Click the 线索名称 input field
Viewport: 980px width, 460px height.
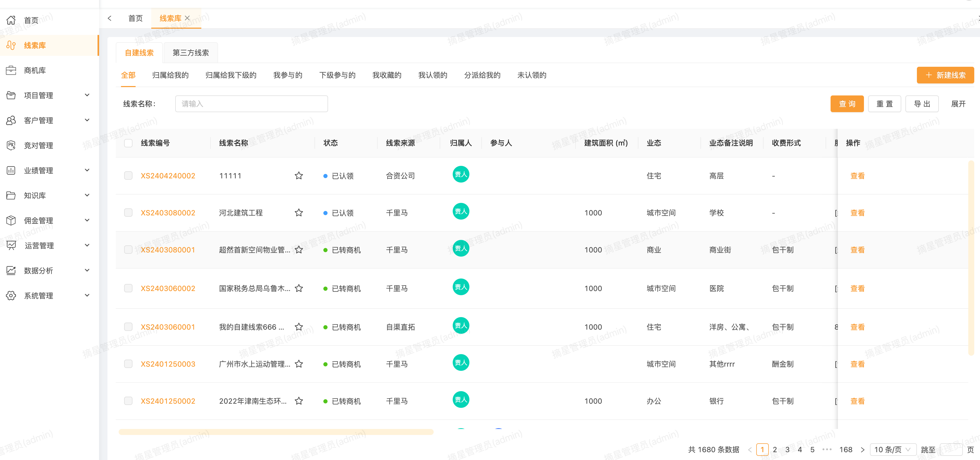coord(251,104)
